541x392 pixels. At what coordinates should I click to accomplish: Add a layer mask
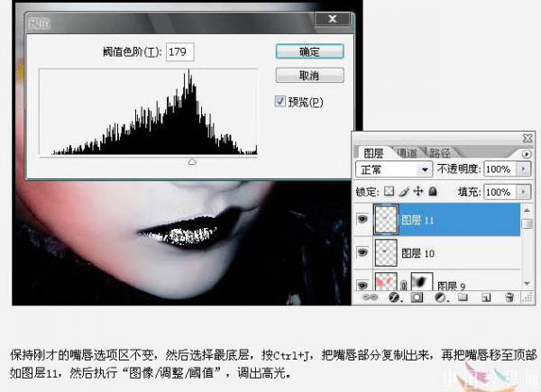pyautogui.click(x=416, y=296)
